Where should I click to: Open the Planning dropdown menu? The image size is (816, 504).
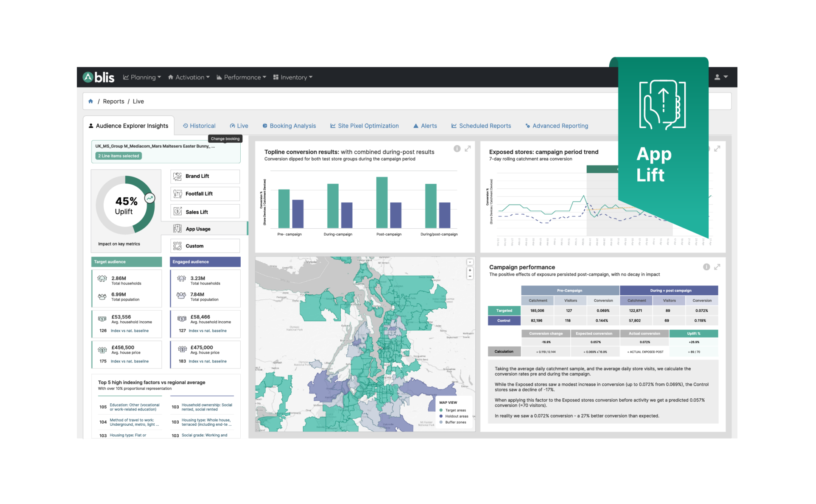click(142, 77)
